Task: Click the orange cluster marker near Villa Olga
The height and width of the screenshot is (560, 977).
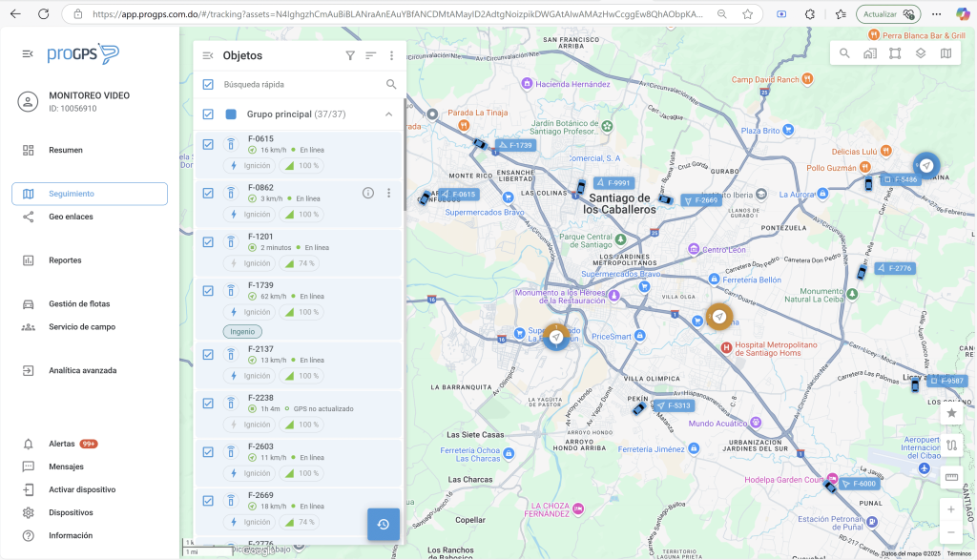Action: coord(719,317)
